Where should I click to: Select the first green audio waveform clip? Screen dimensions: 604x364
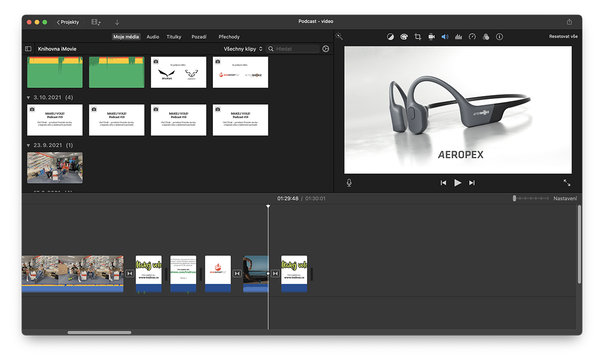[55, 72]
